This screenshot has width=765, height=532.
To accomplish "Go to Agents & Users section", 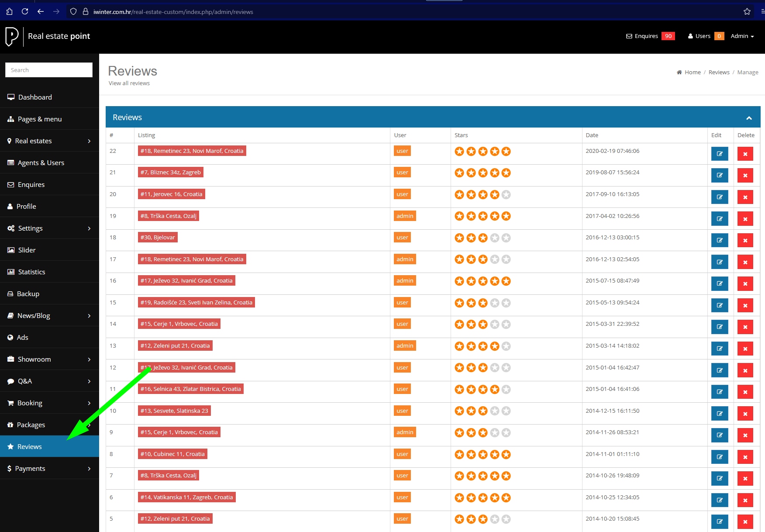I will click(x=49, y=162).
